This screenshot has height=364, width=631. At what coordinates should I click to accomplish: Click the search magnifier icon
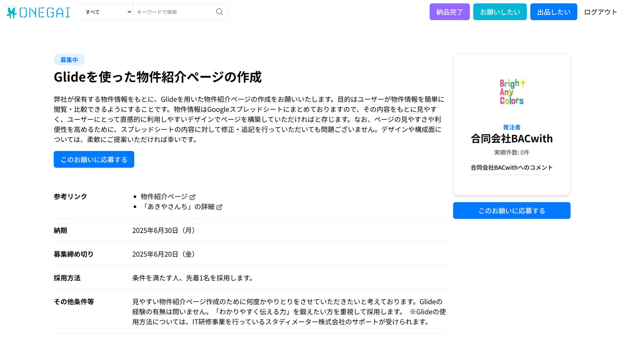click(219, 12)
